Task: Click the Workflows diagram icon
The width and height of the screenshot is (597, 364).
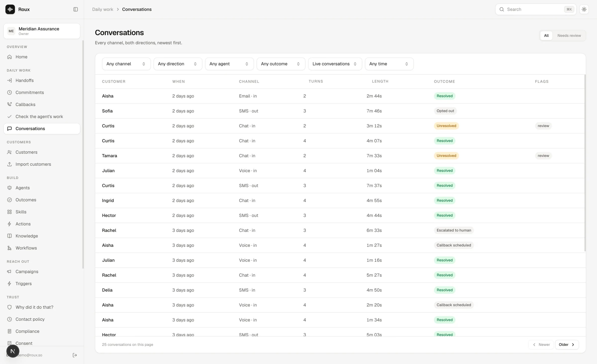Action: (9, 248)
